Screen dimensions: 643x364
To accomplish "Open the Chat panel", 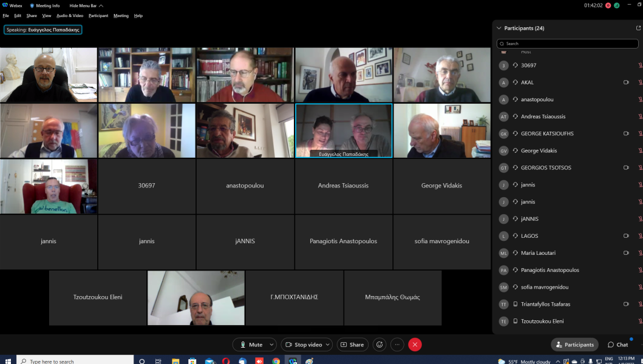I will pyautogui.click(x=618, y=345).
